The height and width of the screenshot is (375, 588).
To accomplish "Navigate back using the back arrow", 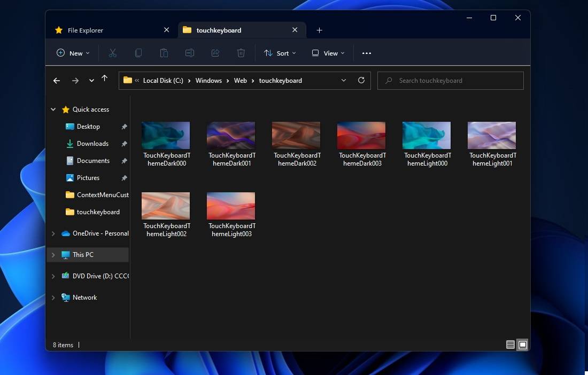I will point(57,80).
